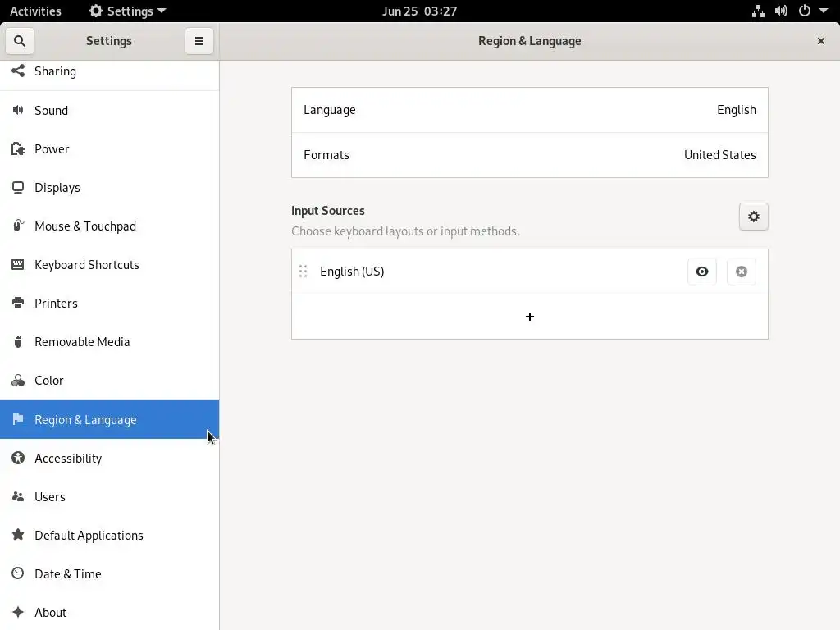Click the Printers printer icon

[18, 303]
